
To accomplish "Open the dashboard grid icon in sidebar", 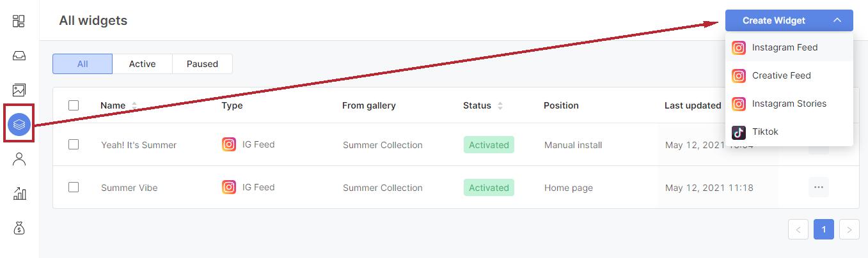I will [x=19, y=21].
